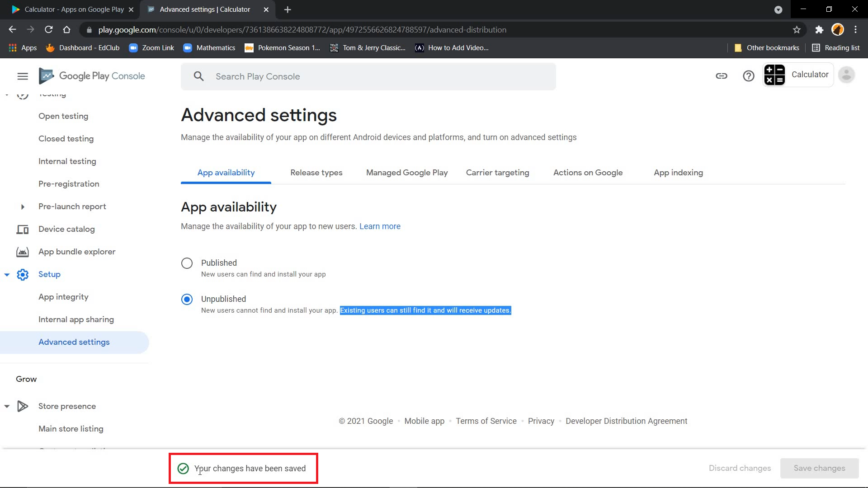Click the App bundle explorer icon

(23, 252)
